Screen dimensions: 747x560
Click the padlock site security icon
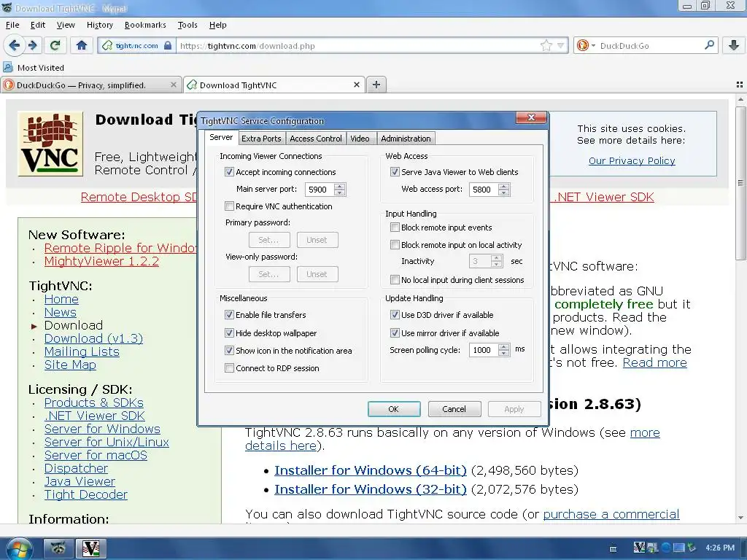(168, 46)
